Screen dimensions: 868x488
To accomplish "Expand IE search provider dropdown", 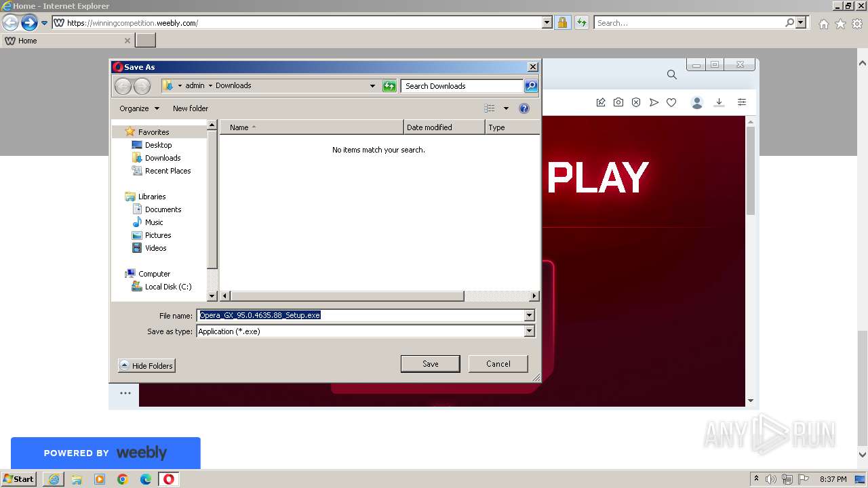I will click(x=802, y=22).
